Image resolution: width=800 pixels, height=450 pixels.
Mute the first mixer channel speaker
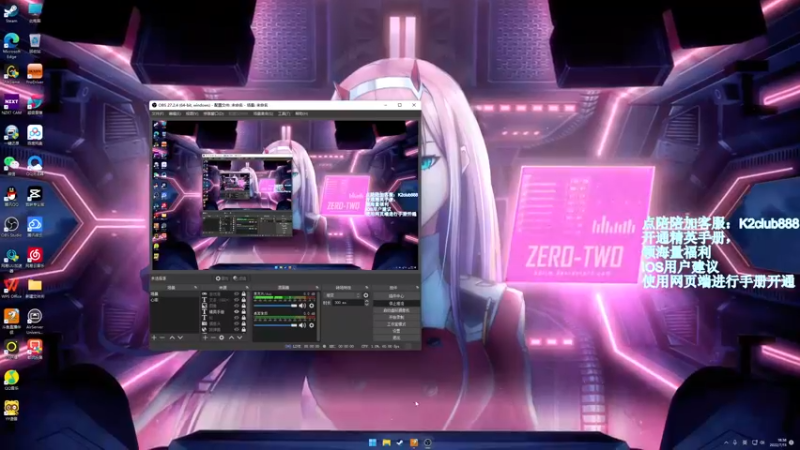point(302,306)
